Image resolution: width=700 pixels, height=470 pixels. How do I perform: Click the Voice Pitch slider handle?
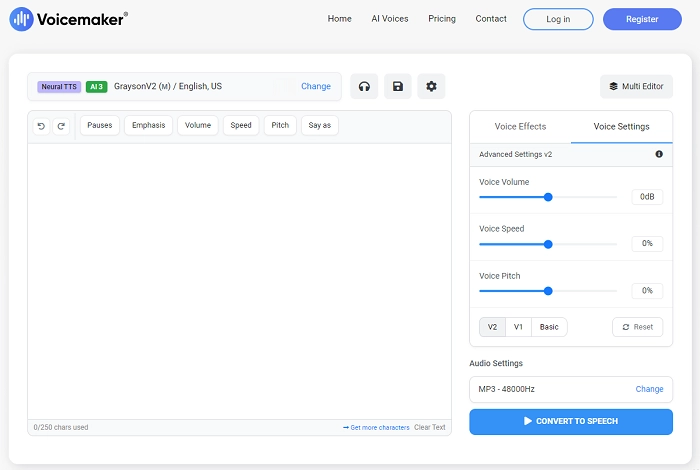click(x=548, y=291)
